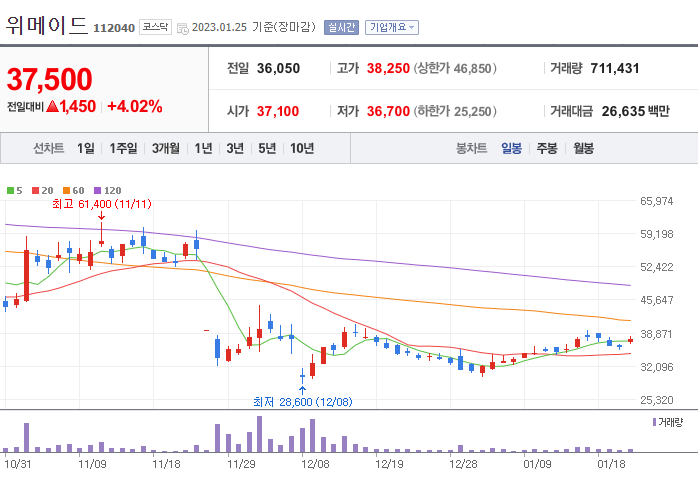Click the 거래량 volume legend label
The image size is (698, 480).
point(667,422)
